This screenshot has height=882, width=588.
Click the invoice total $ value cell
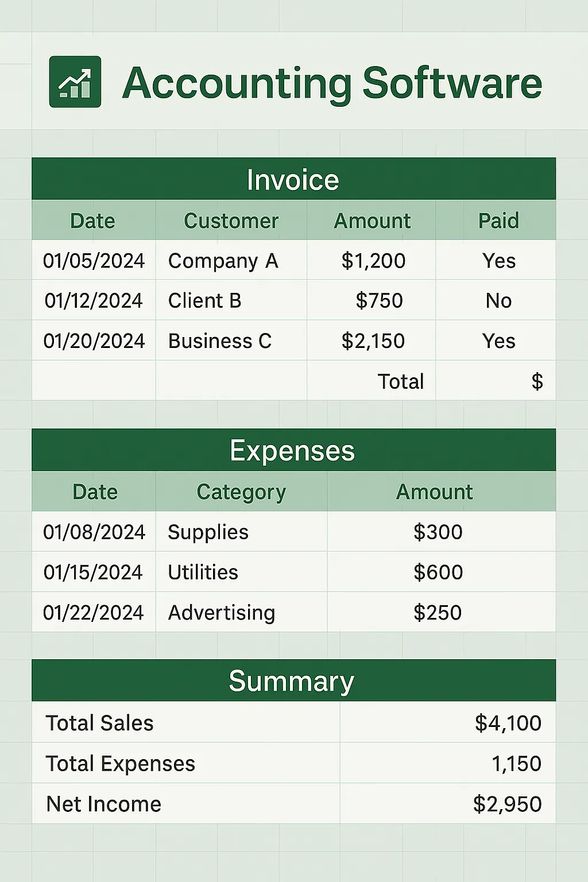[x=496, y=380]
